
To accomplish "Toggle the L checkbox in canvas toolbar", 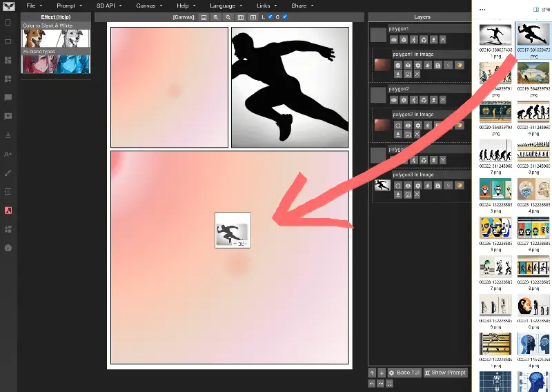I will 270,17.
